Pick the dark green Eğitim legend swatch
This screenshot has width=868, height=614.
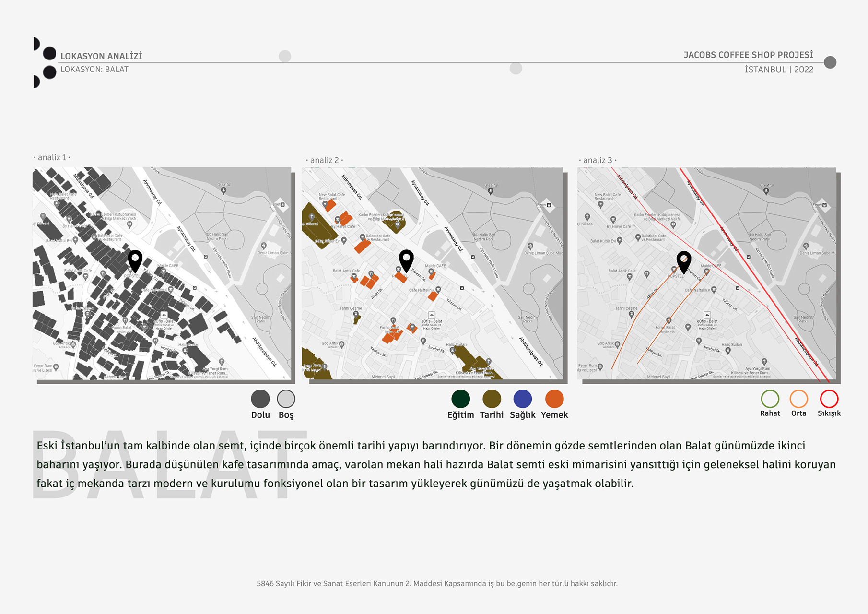[460, 399]
